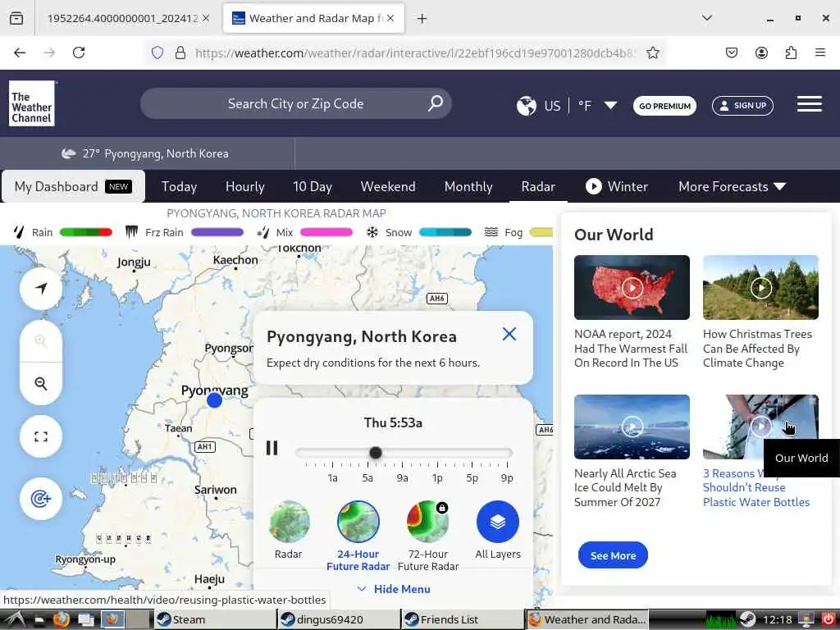Select the Radar layer thumbnail
The image size is (840, 630).
pyautogui.click(x=289, y=522)
